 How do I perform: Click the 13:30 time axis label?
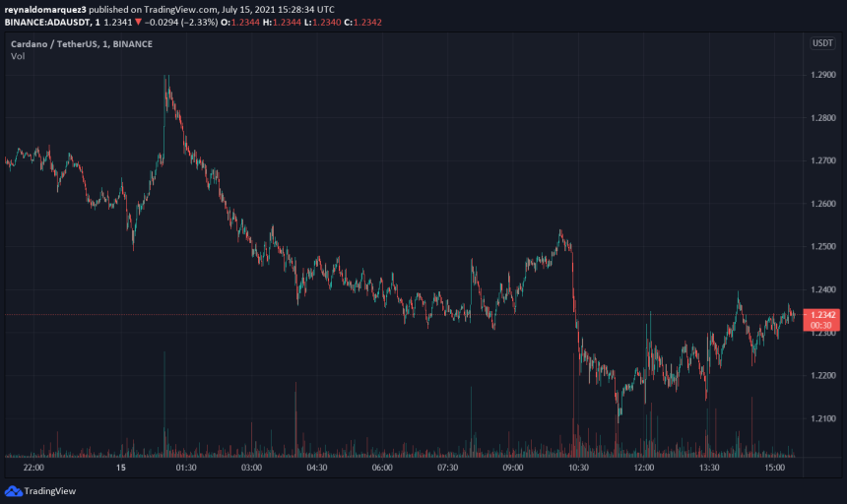pyautogui.click(x=709, y=468)
